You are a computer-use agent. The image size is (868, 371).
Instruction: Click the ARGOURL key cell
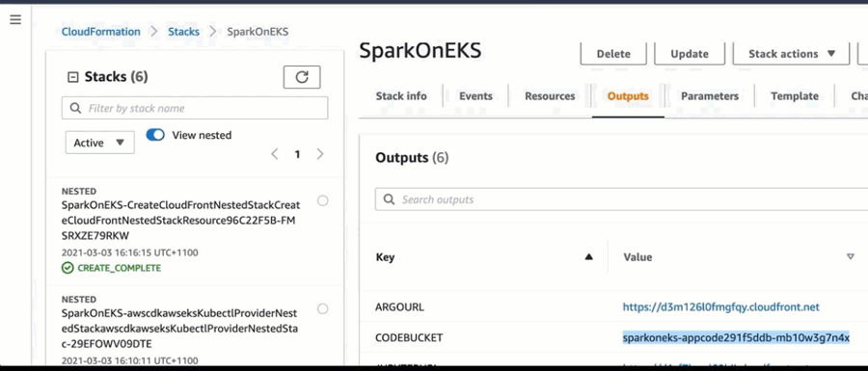point(399,306)
